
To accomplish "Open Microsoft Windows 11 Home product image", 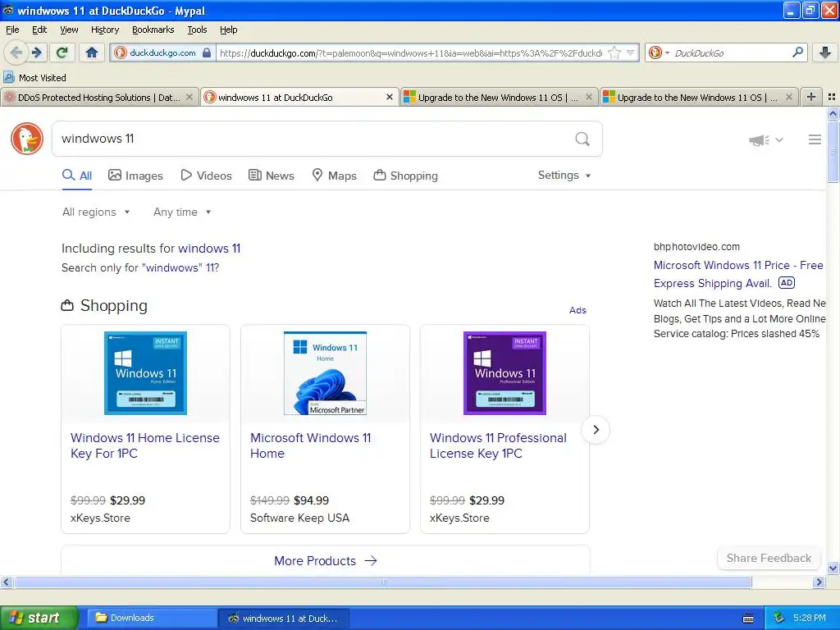I will pos(325,373).
